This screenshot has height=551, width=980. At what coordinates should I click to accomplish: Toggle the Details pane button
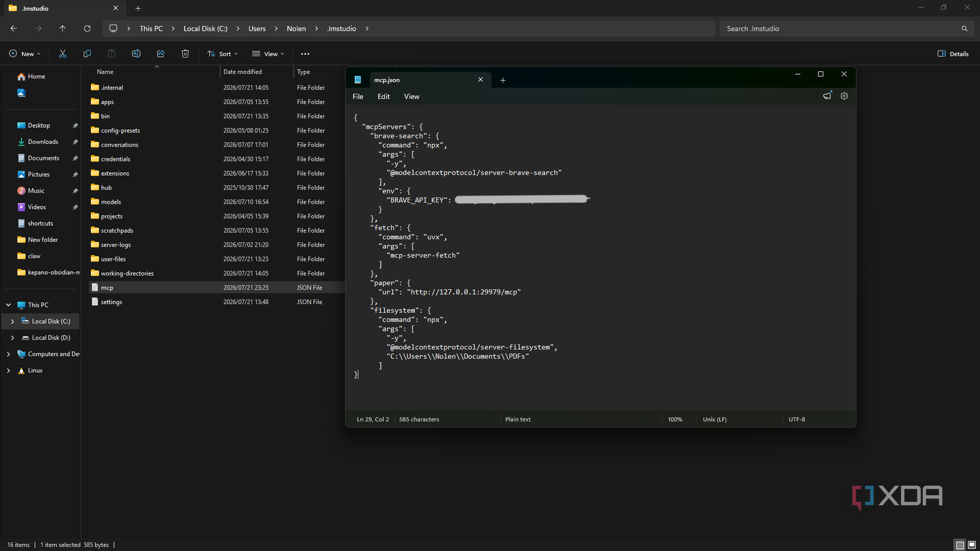pos(953,54)
